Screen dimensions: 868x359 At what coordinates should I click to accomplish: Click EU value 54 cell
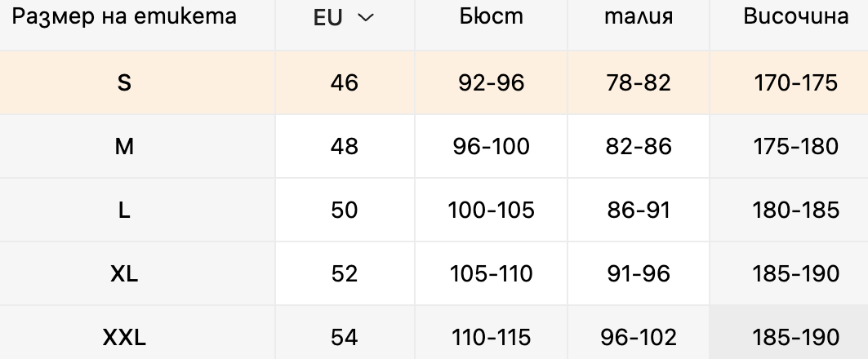coord(345,337)
